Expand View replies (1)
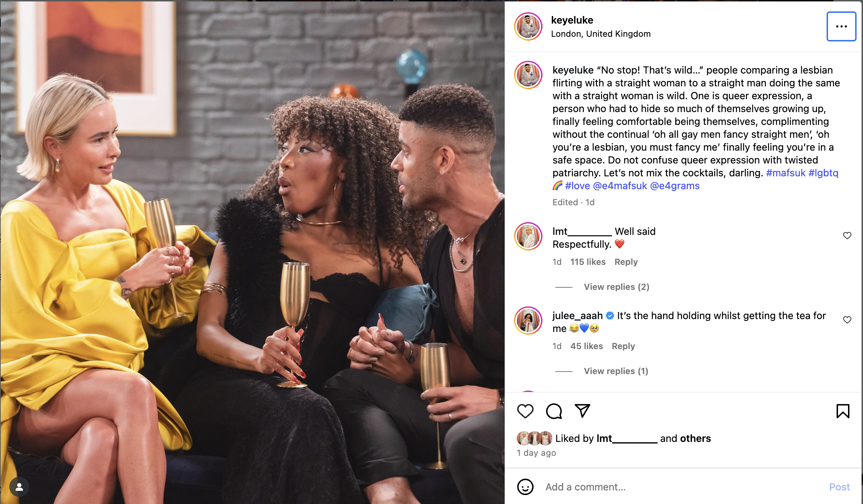The image size is (863, 504). [x=616, y=371]
